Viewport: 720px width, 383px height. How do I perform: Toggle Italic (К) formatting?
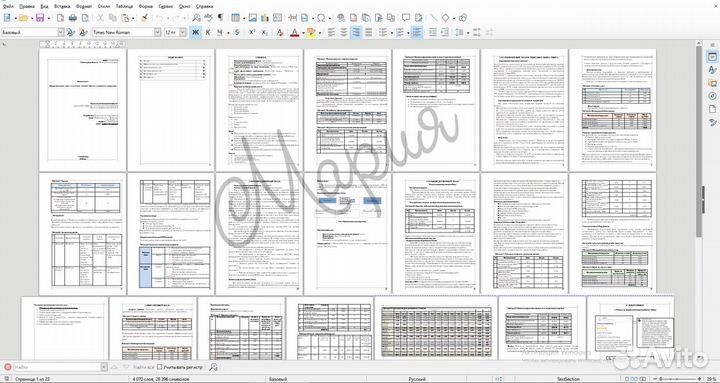208,32
